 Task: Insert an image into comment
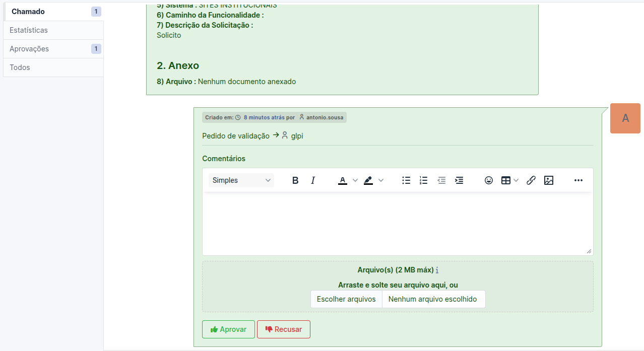(549, 180)
